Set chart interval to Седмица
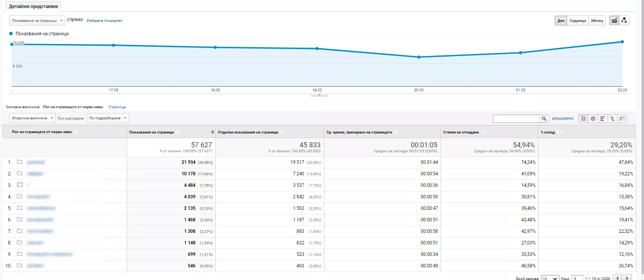 point(578,21)
